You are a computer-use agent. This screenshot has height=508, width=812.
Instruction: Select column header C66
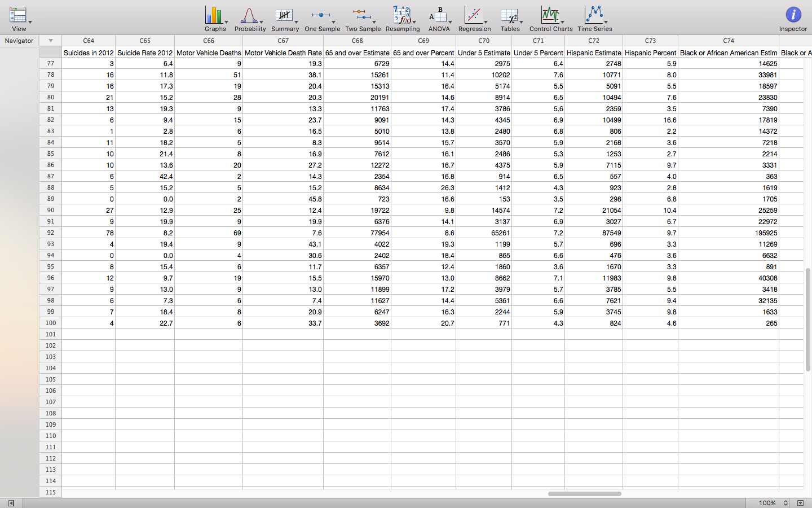pyautogui.click(x=209, y=41)
